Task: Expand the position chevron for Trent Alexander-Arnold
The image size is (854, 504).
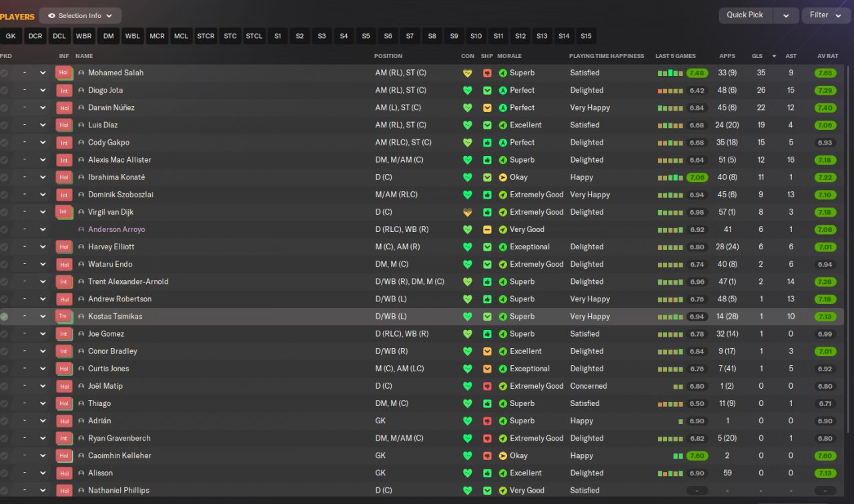Action: 43,281
